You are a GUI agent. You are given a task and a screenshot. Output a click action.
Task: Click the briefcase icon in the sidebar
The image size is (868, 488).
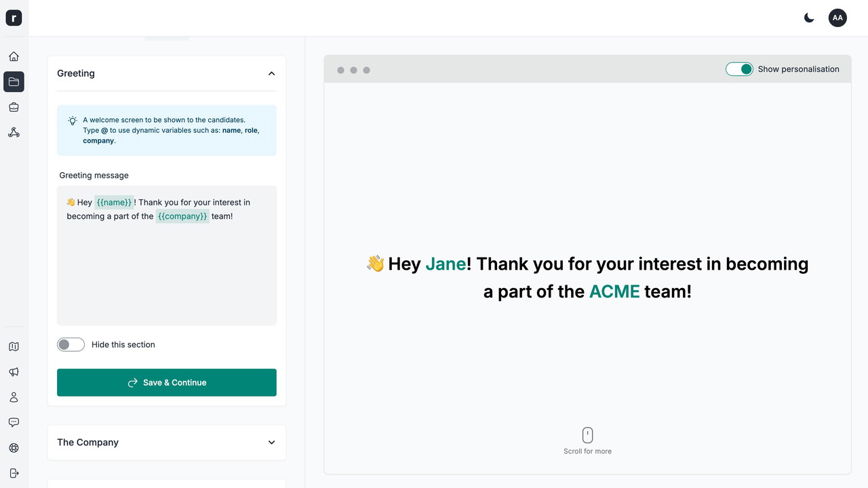point(14,107)
